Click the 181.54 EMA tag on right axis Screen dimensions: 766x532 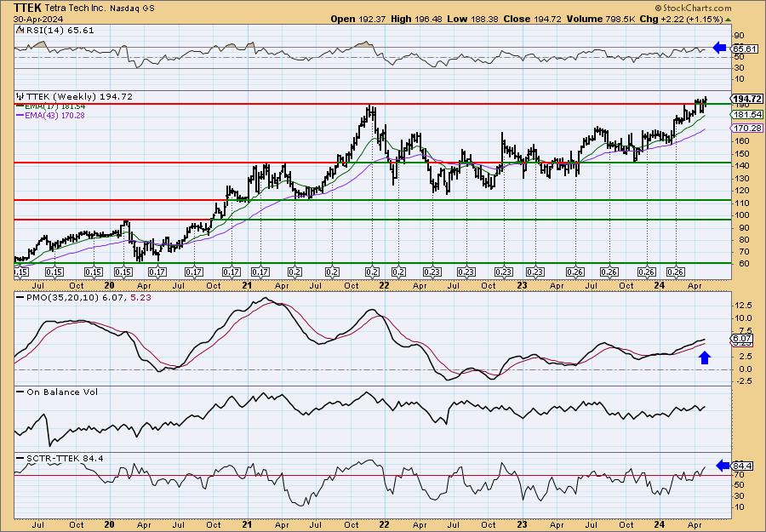click(x=748, y=114)
